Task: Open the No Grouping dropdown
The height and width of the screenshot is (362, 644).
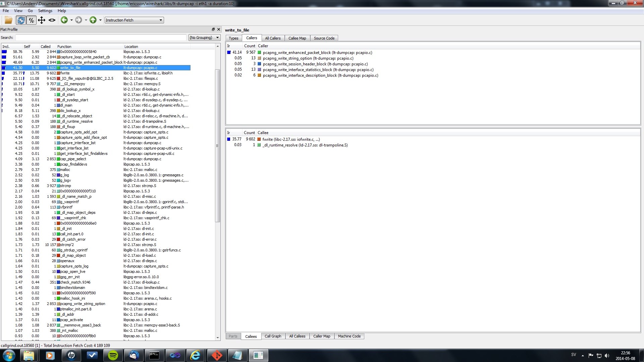Action: (x=204, y=38)
